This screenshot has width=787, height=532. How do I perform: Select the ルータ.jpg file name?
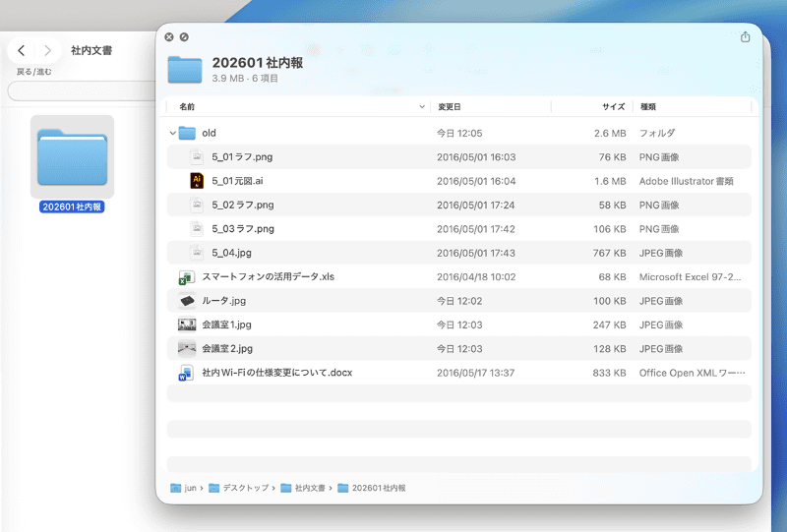[224, 301]
